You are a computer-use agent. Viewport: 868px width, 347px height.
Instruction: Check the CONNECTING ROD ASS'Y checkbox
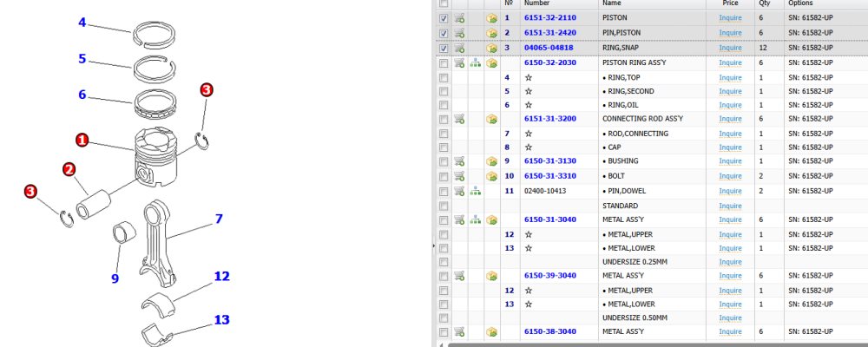point(444,119)
